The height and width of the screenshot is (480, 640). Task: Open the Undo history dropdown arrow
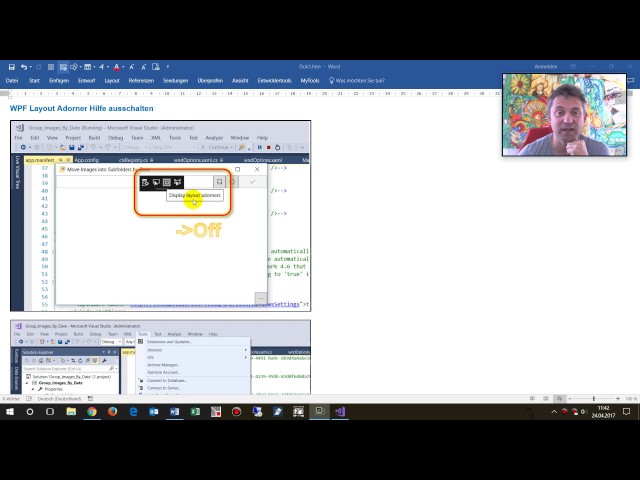click(x=30, y=67)
